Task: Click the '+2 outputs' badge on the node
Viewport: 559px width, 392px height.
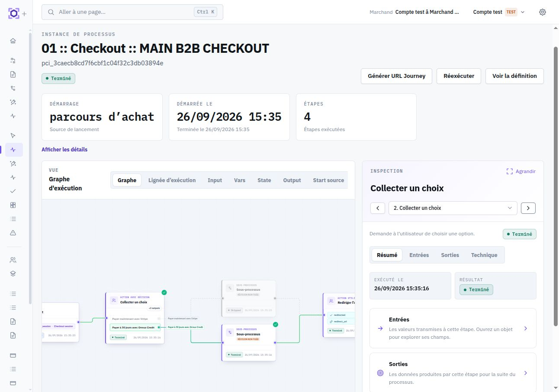Action: coord(154,308)
